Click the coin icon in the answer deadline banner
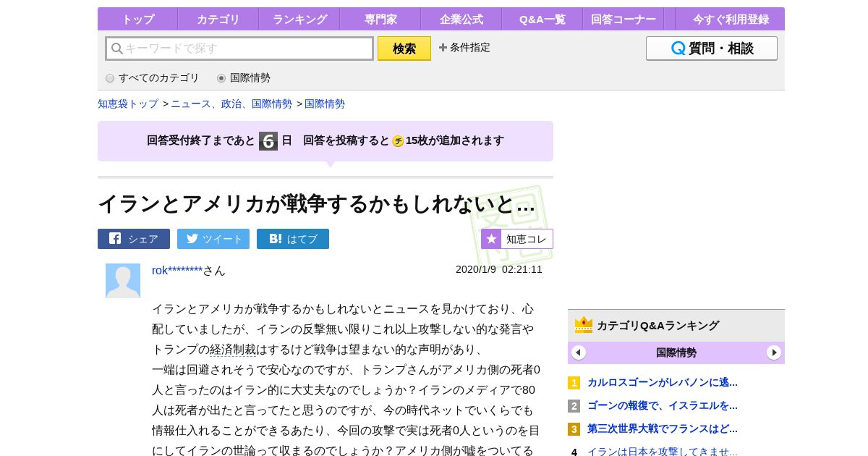Viewport: 868px width, 456px height. click(398, 141)
